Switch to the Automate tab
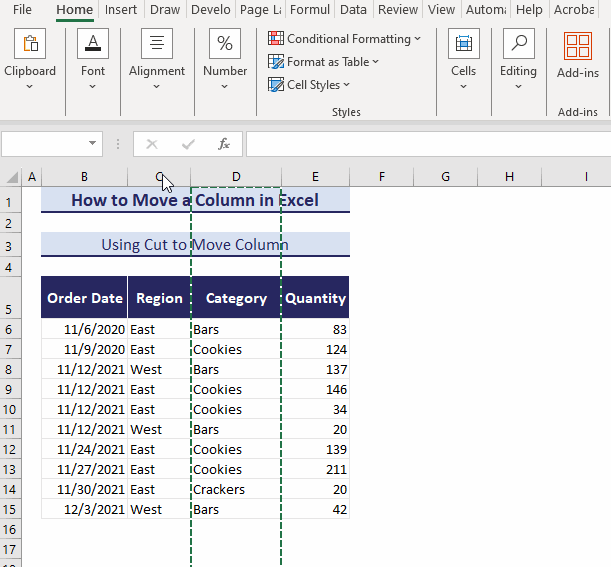Viewport: 611px width, 567px height. [486, 9]
